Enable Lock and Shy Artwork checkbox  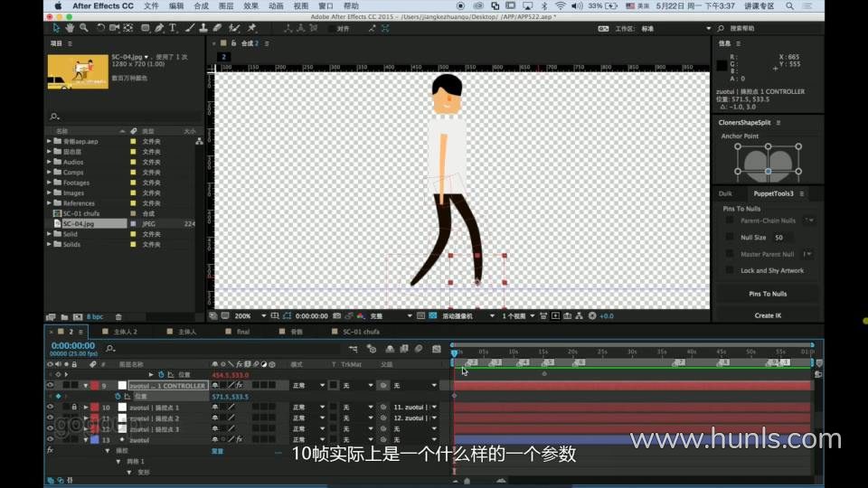pos(730,270)
